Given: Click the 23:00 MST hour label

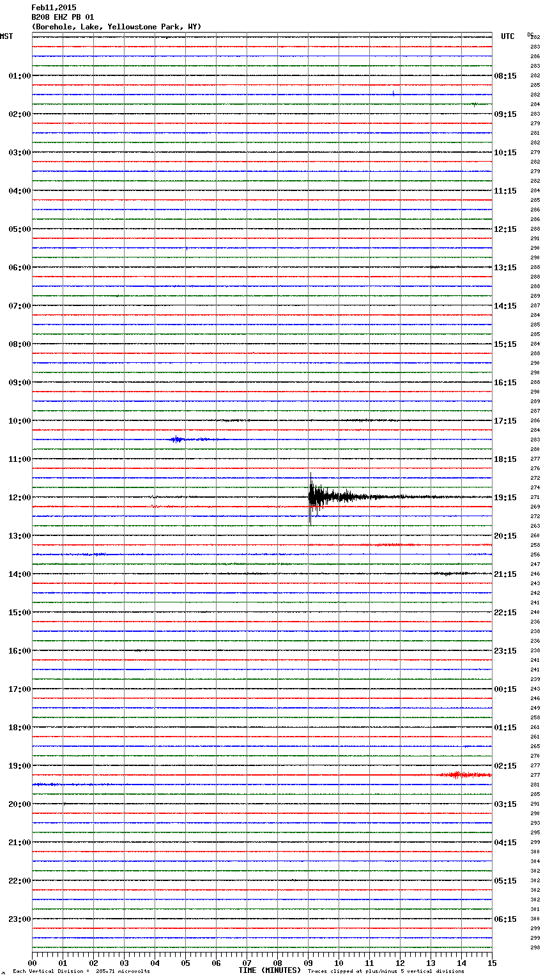Looking at the screenshot, I should [x=20, y=919].
